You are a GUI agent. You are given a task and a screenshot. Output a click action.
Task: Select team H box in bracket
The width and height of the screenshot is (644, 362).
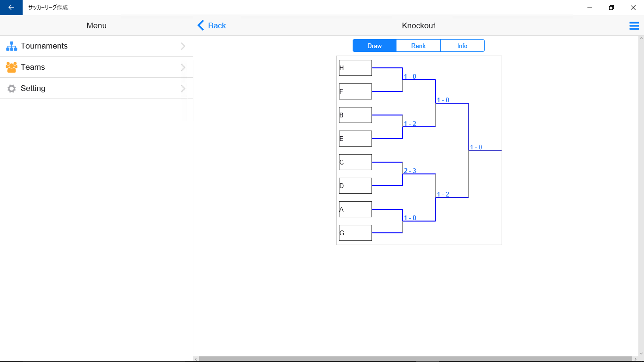(355, 68)
